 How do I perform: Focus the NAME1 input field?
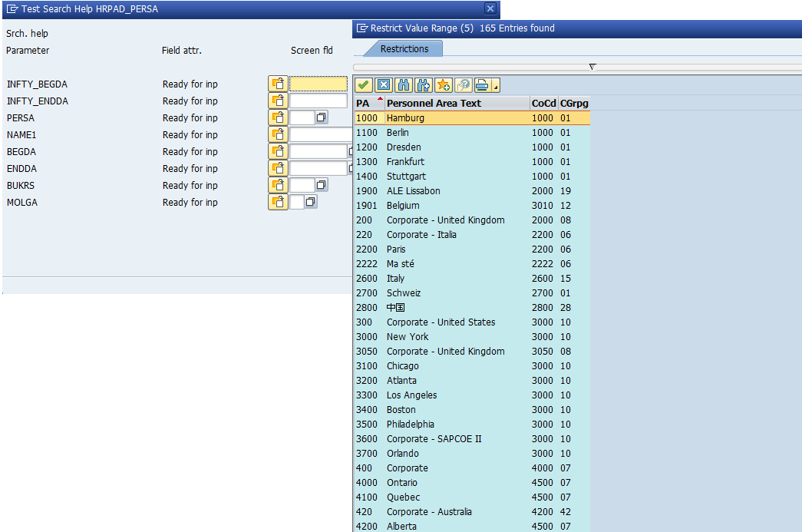(321, 134)
